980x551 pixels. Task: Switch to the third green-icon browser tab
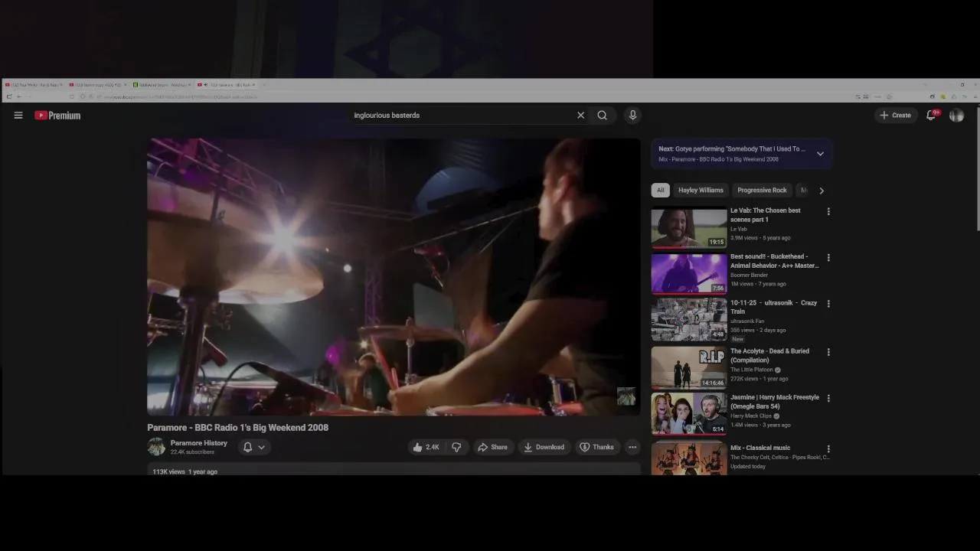coord(162,85)
